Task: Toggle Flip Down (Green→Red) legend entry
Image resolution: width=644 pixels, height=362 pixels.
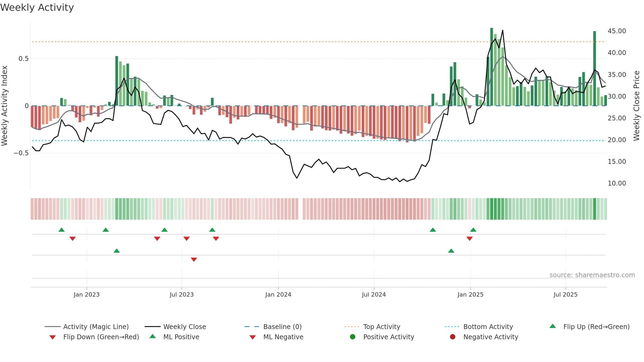Action: [x=94, y=337]
